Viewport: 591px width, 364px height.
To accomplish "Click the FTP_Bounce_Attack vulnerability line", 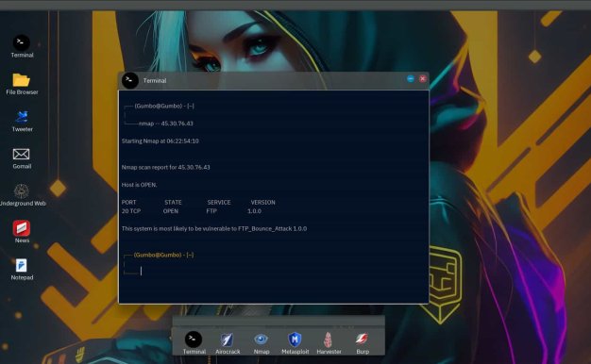I will point(214,228).
